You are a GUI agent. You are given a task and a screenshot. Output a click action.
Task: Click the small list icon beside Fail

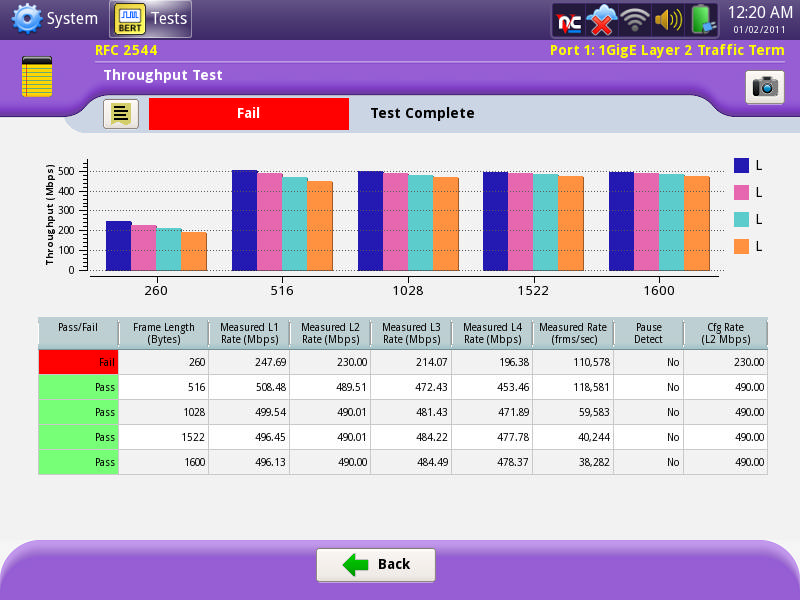tap(121, 114)
